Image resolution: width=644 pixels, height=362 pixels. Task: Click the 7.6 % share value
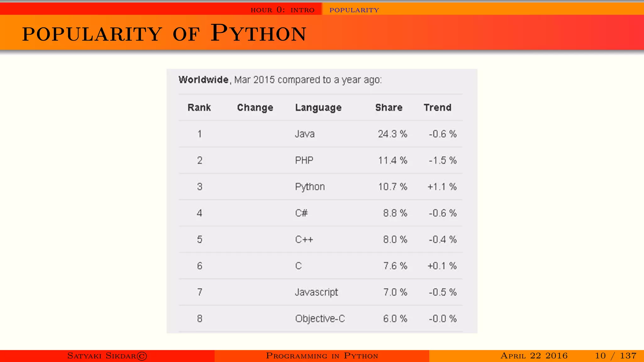[x=395, y=266]
